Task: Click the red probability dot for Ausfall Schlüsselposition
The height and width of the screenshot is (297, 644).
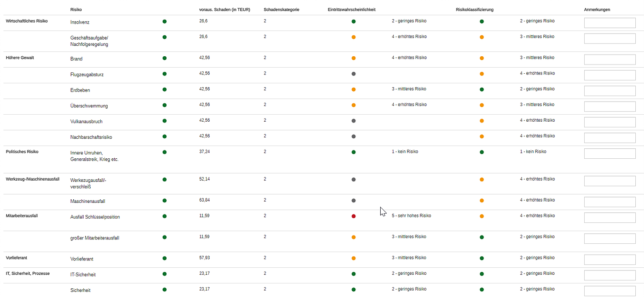Action: [x=353, y=216]
